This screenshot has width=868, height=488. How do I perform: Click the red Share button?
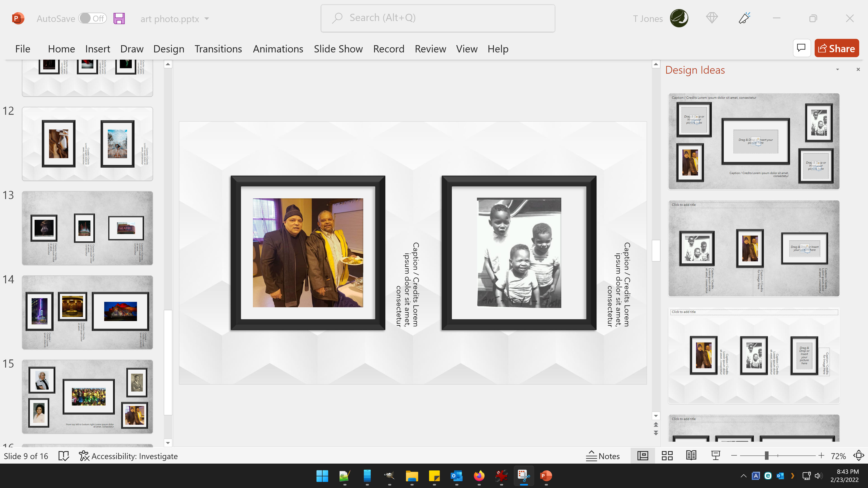coord(836,49)
